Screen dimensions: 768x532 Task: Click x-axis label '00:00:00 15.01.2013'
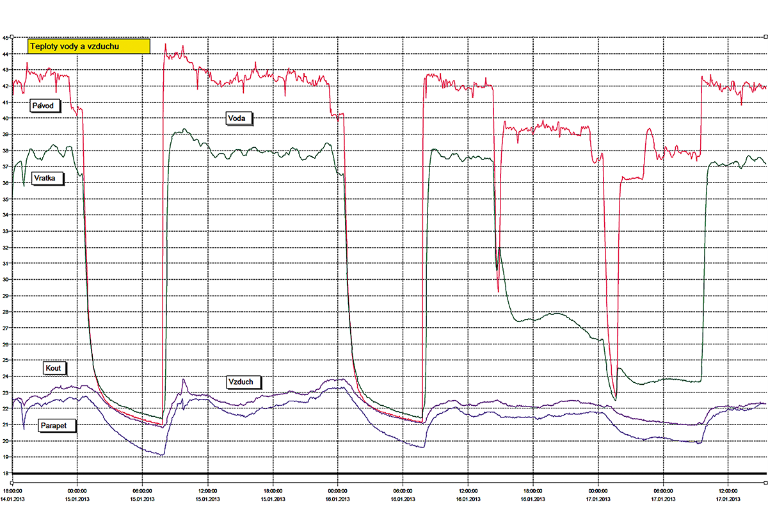pyautogui.click(x=77, y=494)
